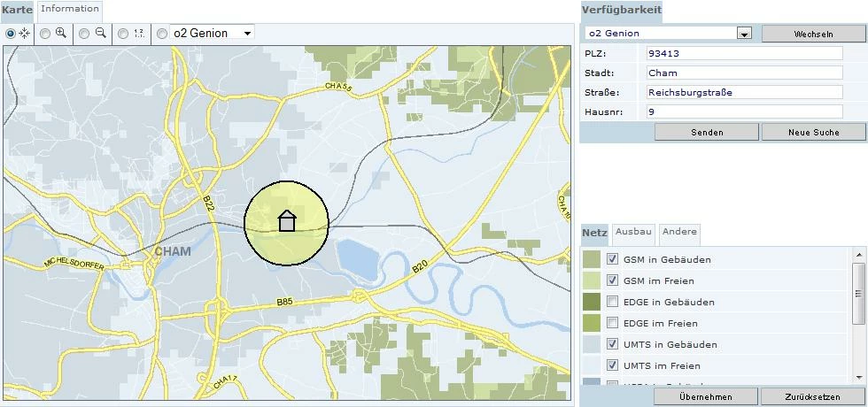Select the zoom-in magnifier tool
The width and height of the screenshot is (868, 407).
point(61,34)
